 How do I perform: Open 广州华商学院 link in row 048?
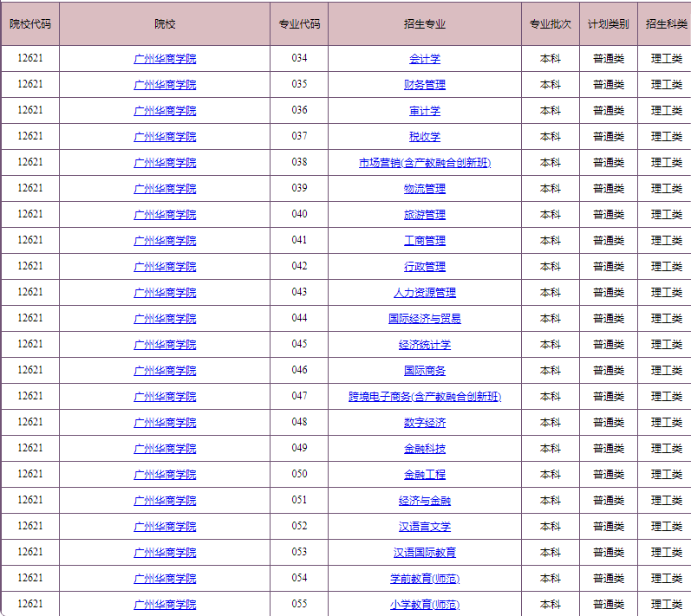pyautogui.click(x=165, y=422)
